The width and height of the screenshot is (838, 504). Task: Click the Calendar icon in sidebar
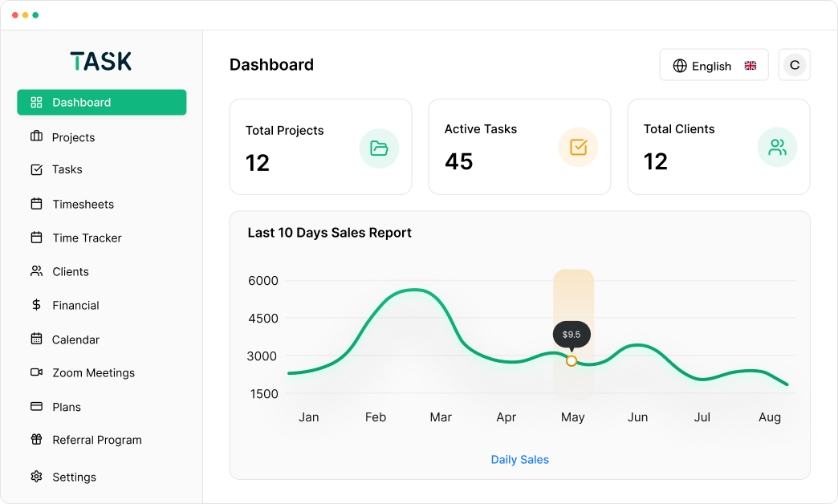pos(36,339)
